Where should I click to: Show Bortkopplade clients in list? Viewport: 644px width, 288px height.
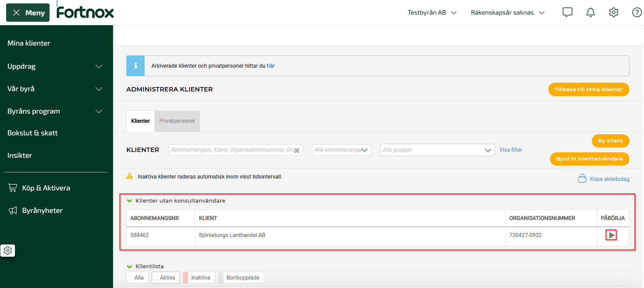pyautogui.click(x=242, y=277)
